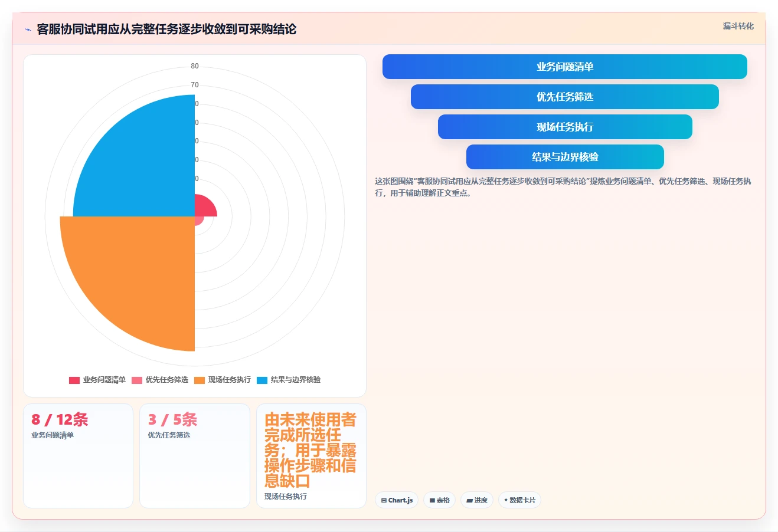778x532 pixels.
Task: Click the description paragraph starting 这张图围绕
Action: tap(563, 187)
